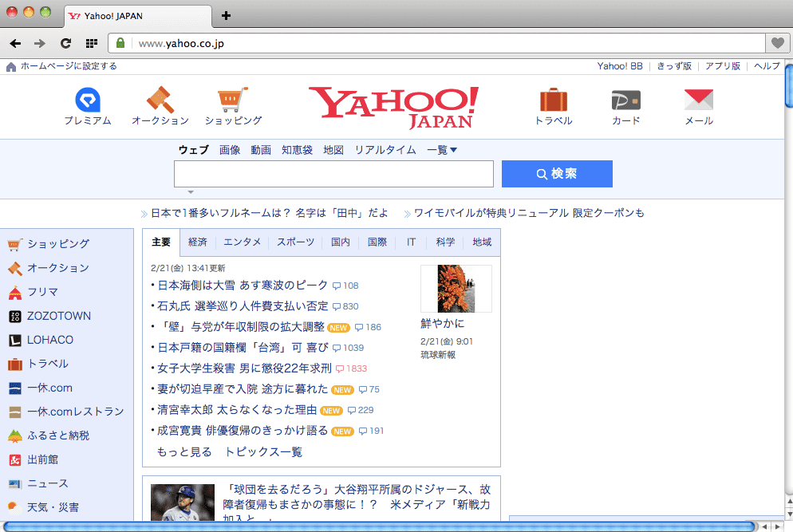Go back with the browser back arrow
The width and height of the screenshot is (793, 532).
click(x=16, y=44)
